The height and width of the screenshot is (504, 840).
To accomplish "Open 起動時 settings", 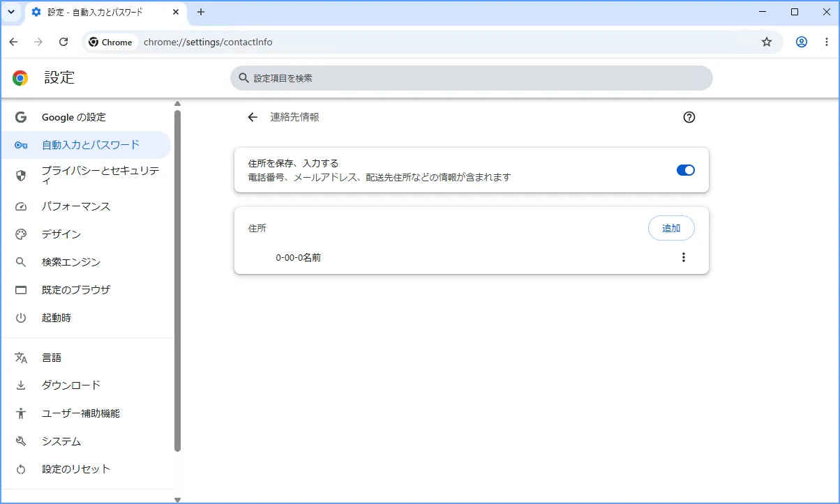I will pos(86,318).
